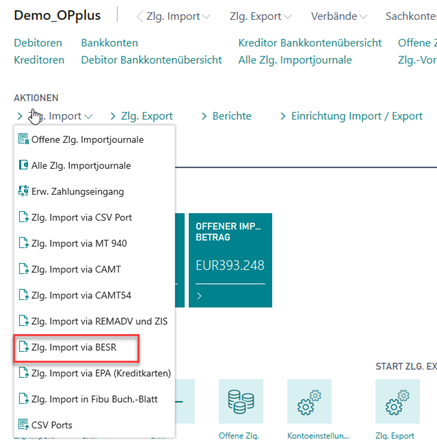Viewport: 437px width, 440px height.
Task: Click the Erw. Zahlungseingang icon
Action: coord(23,191)
